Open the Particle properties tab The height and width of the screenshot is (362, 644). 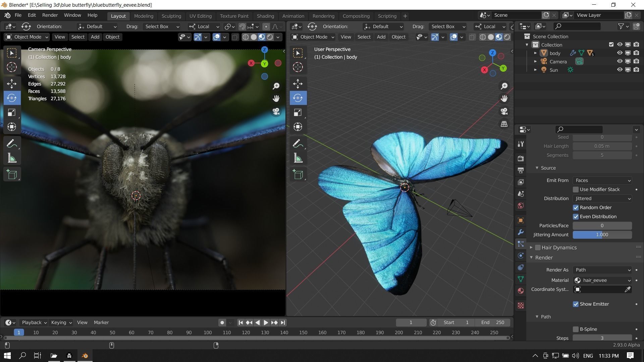click(x=521, y=244)
